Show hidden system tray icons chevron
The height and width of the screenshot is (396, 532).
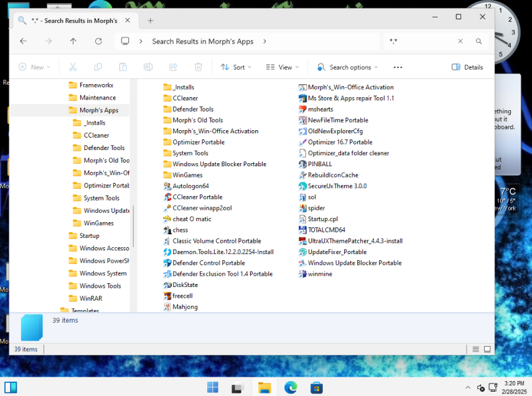pyautogui.click(x=467, y=387)
